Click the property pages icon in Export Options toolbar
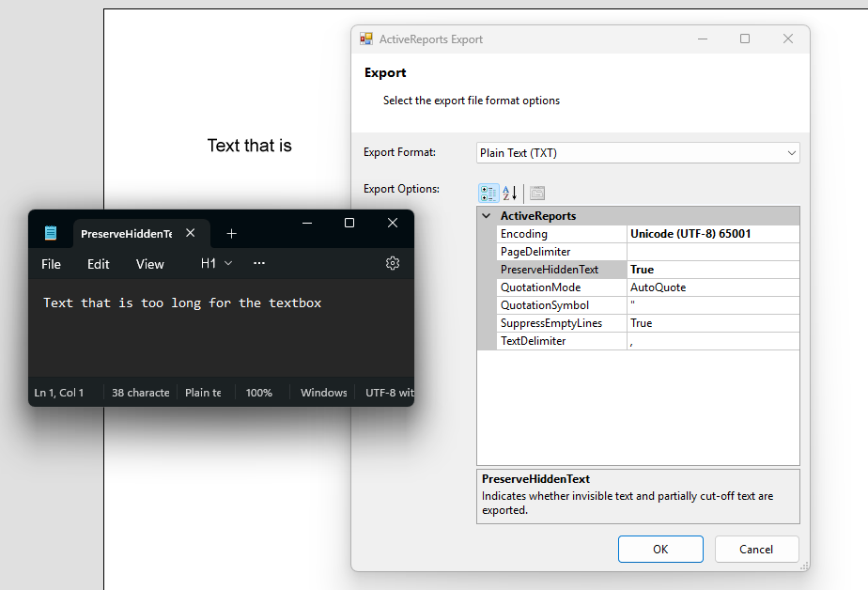The image size is (868, 590). coord(536,193)
